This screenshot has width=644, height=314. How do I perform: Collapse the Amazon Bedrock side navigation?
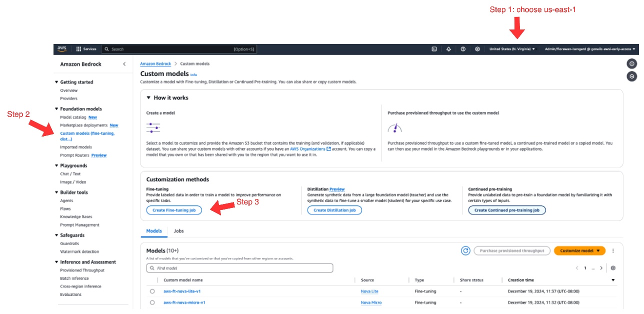coord(124,64)
